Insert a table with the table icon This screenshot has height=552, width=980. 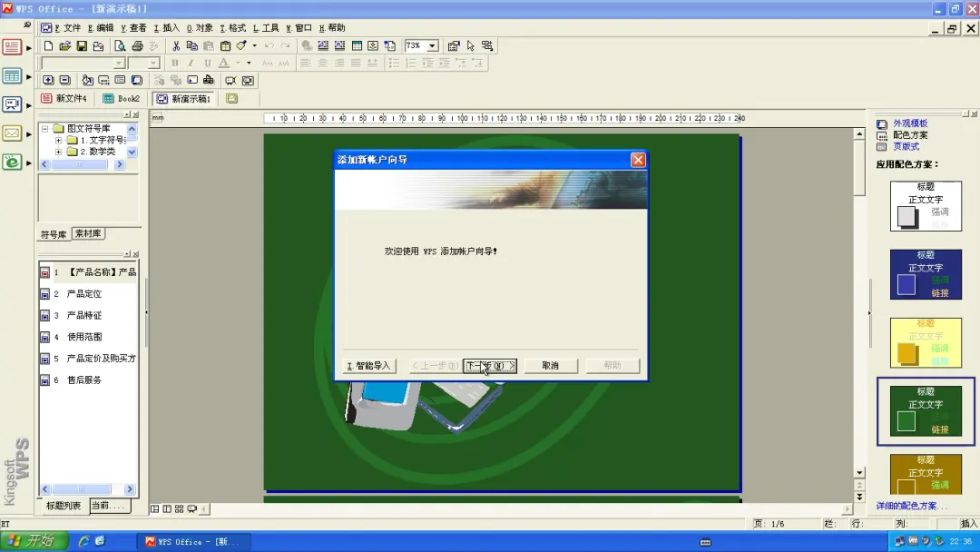pos(357,45)
